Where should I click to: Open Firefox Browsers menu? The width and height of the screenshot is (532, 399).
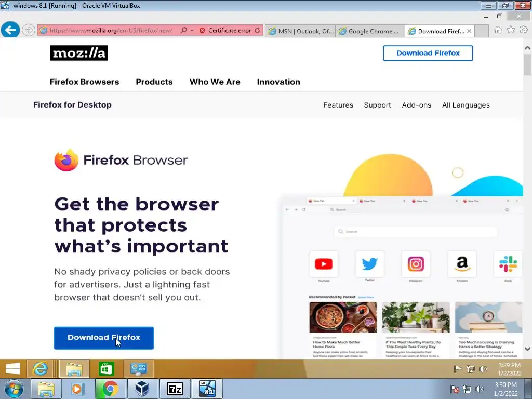point(85,82)
